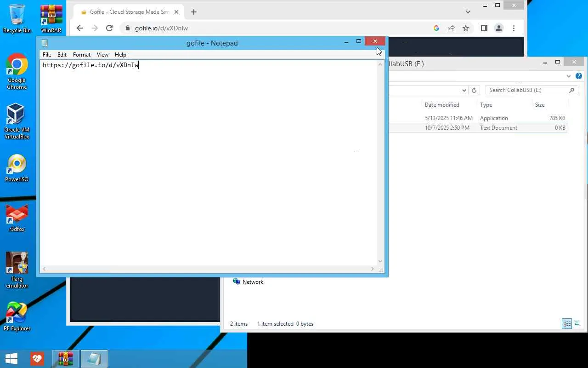The image size is (588, 368).
Task: Click the Chrome address bar URL
Action: pos(161,28)
